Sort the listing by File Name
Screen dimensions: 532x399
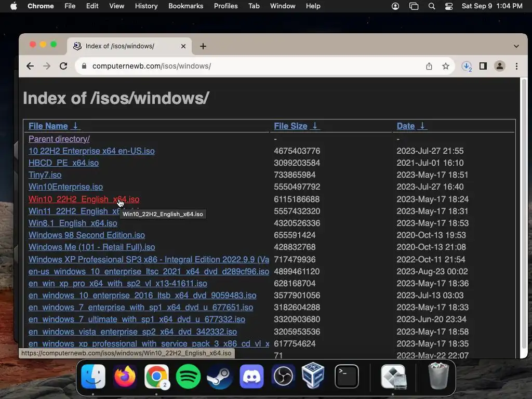[48, 126]
